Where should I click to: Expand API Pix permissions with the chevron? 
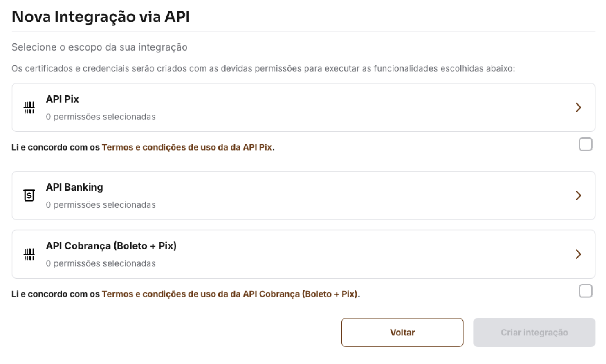[x=578, y=108]
